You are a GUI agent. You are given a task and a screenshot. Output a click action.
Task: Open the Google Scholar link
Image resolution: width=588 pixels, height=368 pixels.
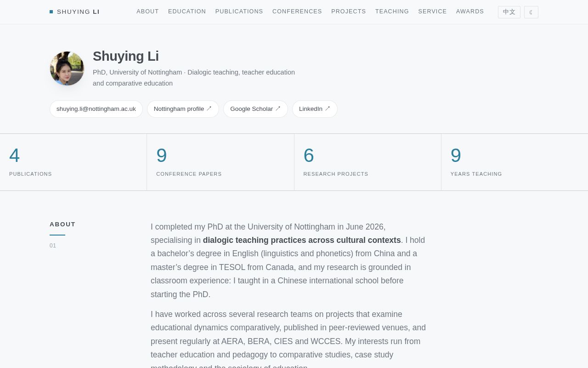[255, 109]
